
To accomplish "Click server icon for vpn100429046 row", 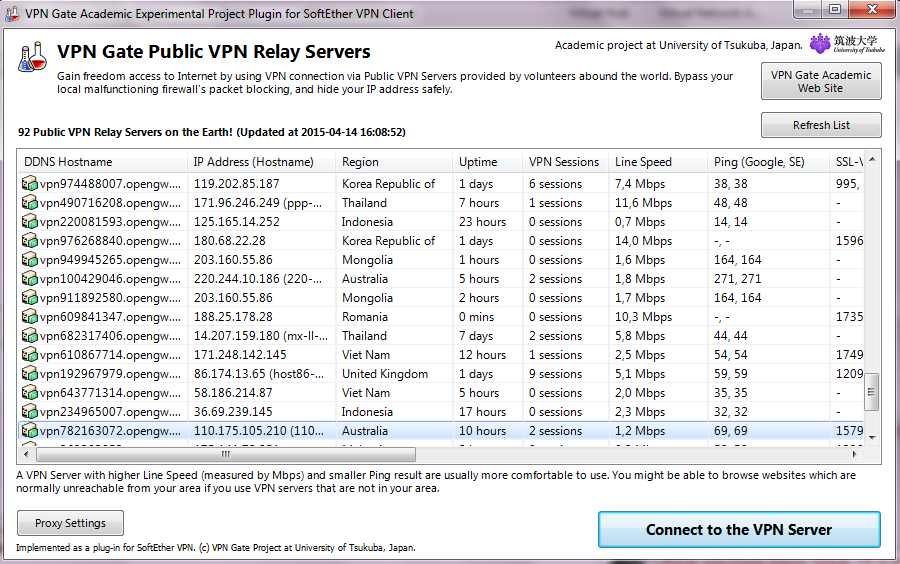I will pos(29,278).
